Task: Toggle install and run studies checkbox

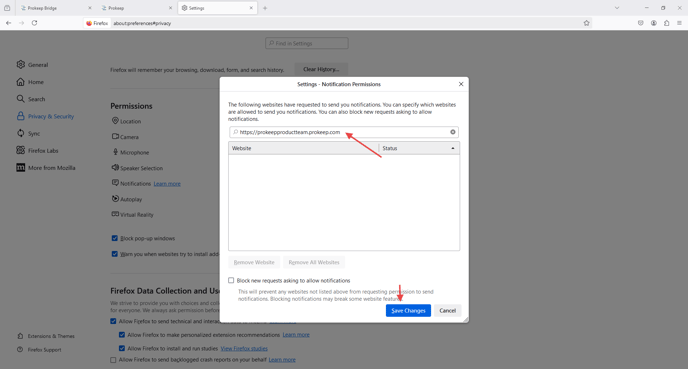Action: (x=122, y=348)
